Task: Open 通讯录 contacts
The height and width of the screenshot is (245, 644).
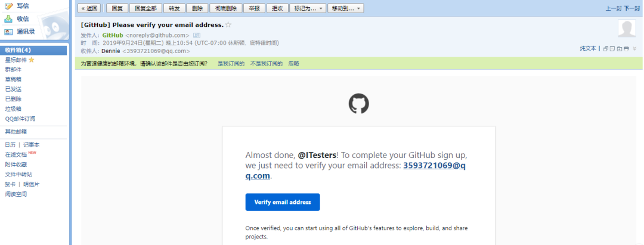Action: 26,32
